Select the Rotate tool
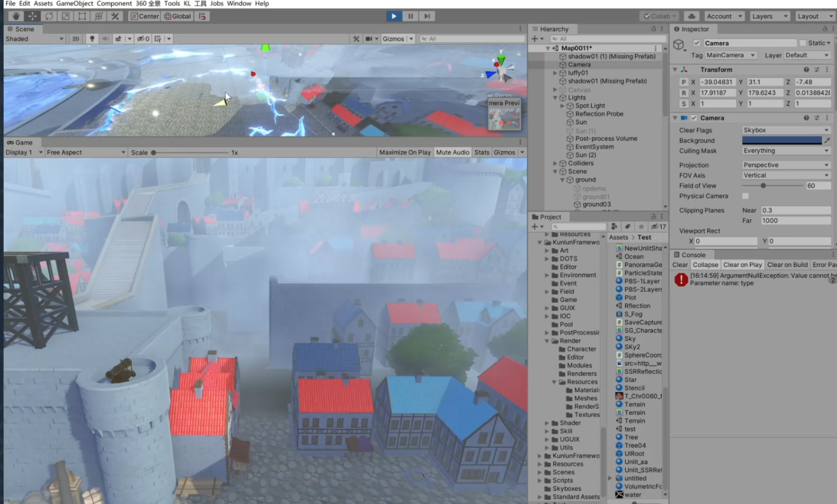The image size is (837, 504). coord(49,16)
